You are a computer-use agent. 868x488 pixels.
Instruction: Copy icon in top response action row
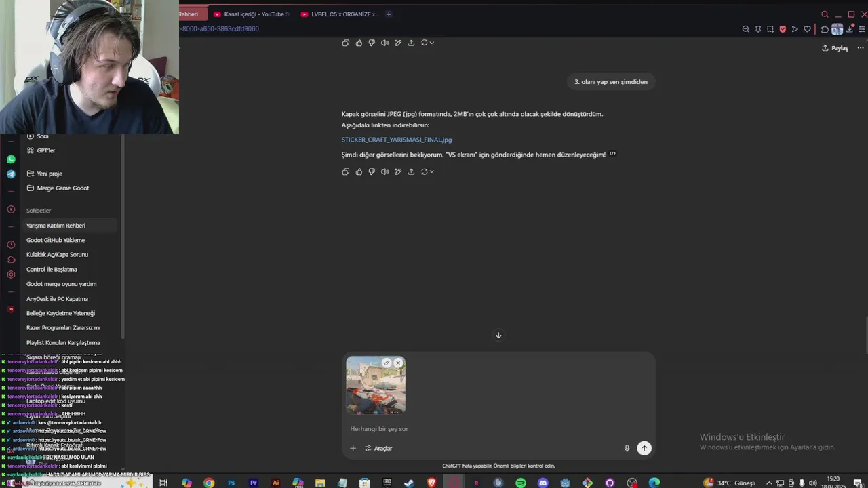tap(346, 43)
